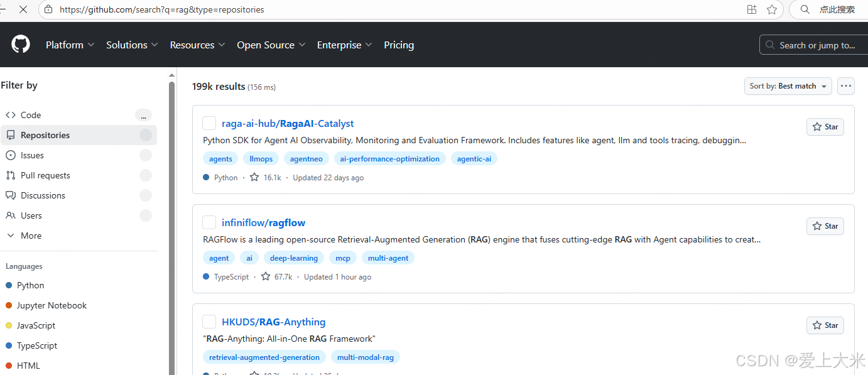
Task: Stop page loading with X button
Action: point(23,9)
